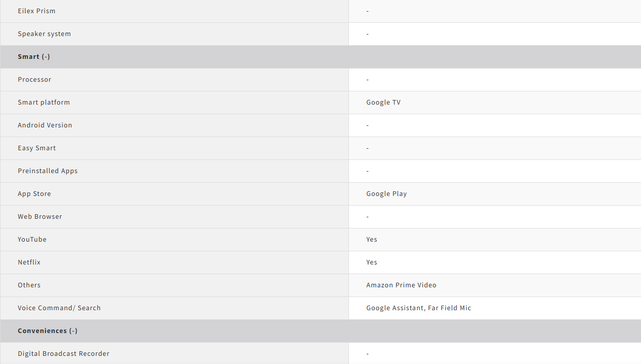Select the Processor row label
Screen dimensions: 641x364
click(x=35, y=80)
